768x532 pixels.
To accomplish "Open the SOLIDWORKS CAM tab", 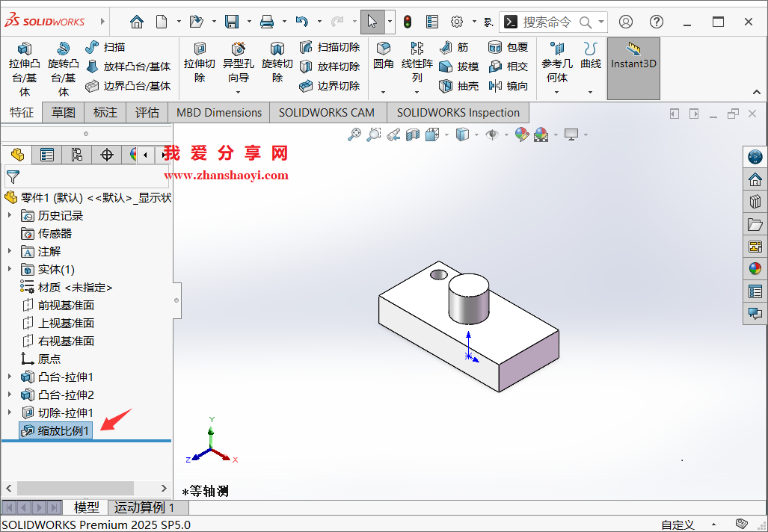I will tap(327, 113).
